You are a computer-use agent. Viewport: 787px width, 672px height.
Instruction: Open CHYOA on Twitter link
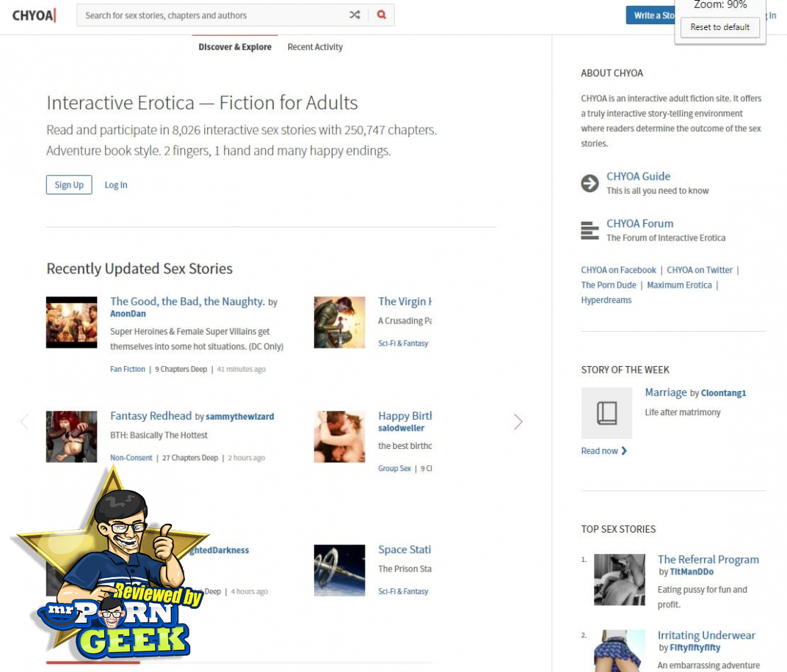(x=699, y=270)
